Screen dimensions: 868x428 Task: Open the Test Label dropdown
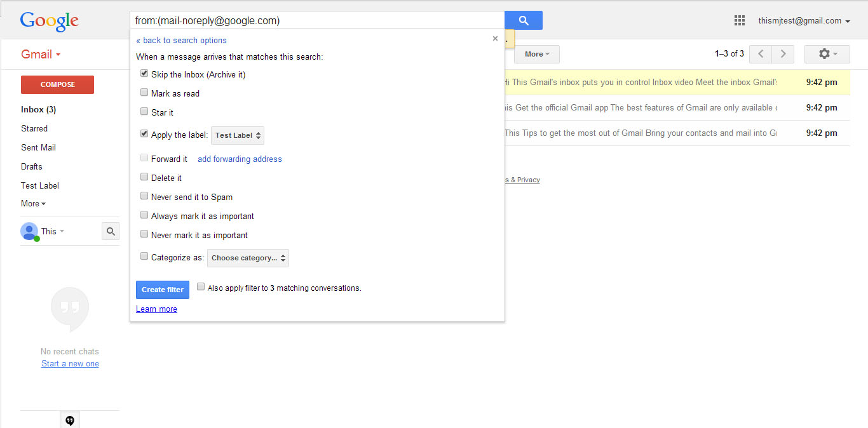(x=238, y=135)
